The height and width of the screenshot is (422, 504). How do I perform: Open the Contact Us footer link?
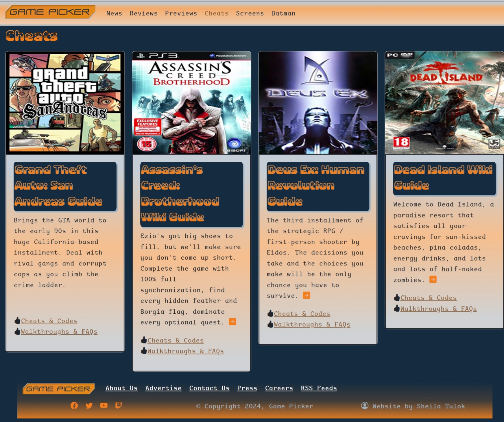[x=209, y=388]
